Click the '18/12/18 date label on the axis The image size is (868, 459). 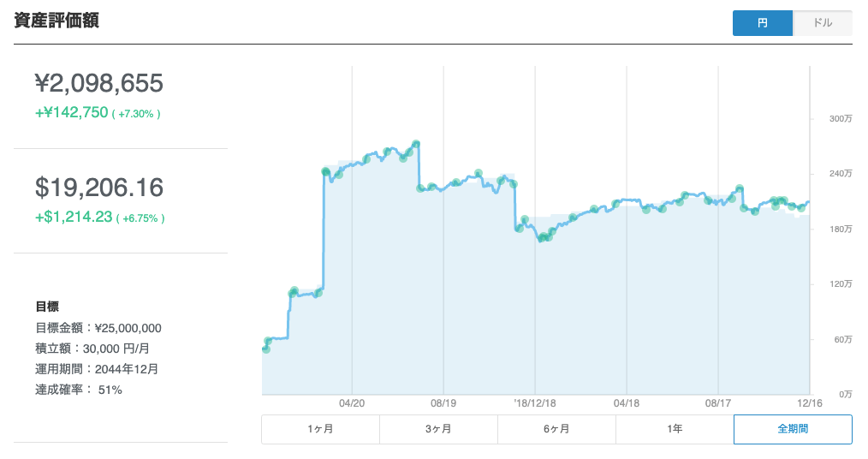535,402
